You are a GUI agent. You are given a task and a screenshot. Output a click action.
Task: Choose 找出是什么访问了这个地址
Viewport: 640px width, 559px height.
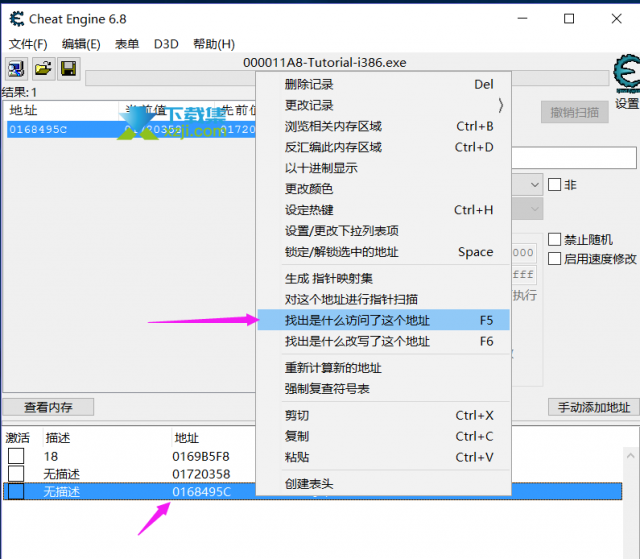click(x=384, y=320)
